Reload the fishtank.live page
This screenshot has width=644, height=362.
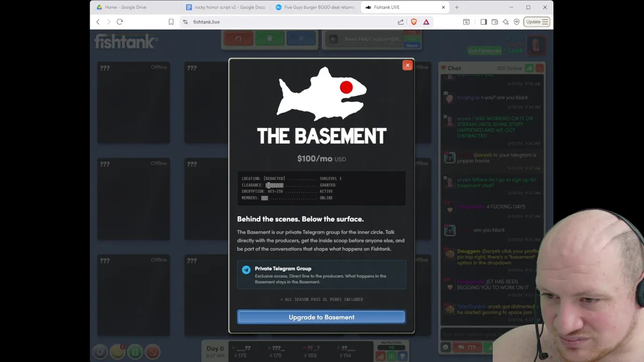[x=120, y=22]
